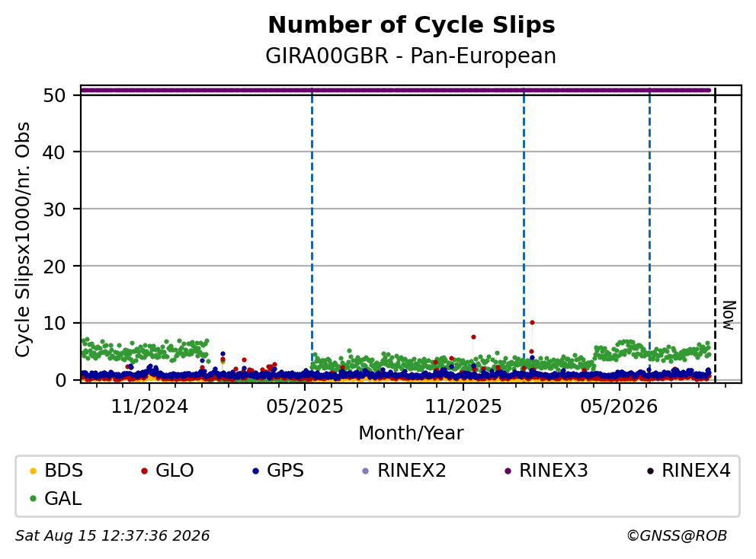
Task: Click the Month/Year axis label
Action: click(411, 433)
